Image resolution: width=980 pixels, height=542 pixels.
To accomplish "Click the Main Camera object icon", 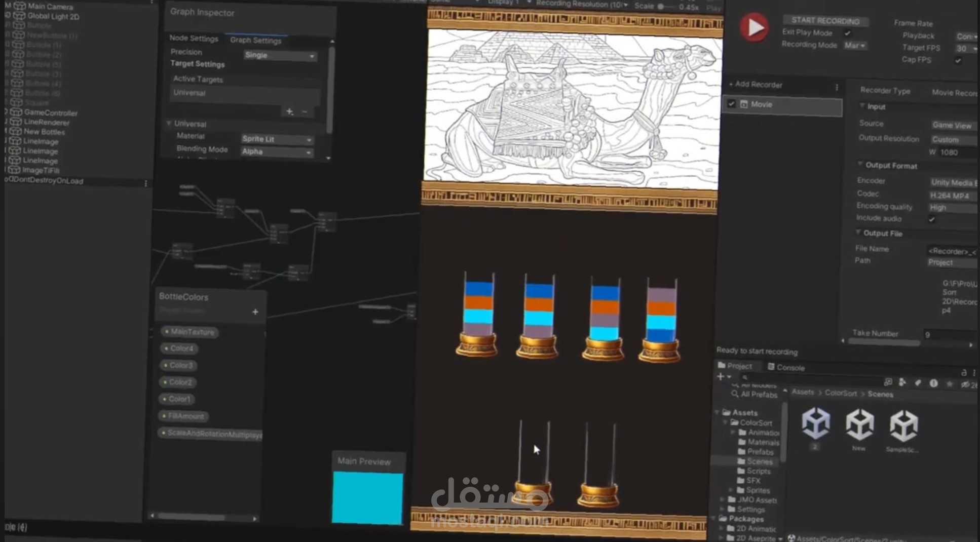I will [20, 6].
